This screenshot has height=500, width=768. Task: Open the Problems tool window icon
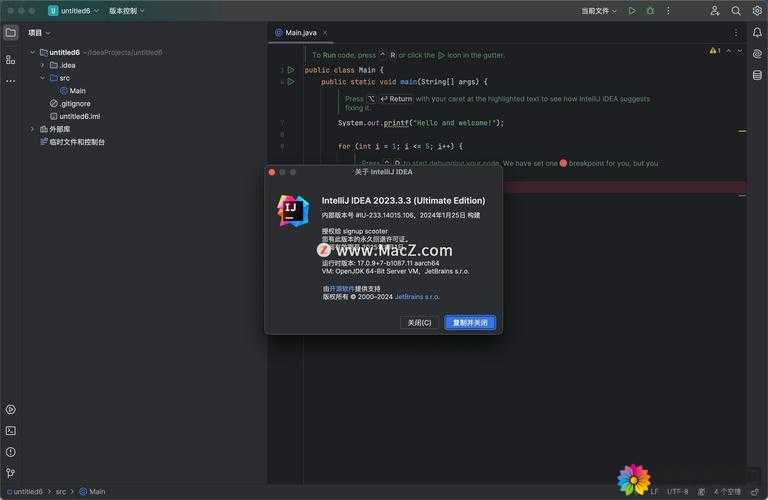coord(10,452)
